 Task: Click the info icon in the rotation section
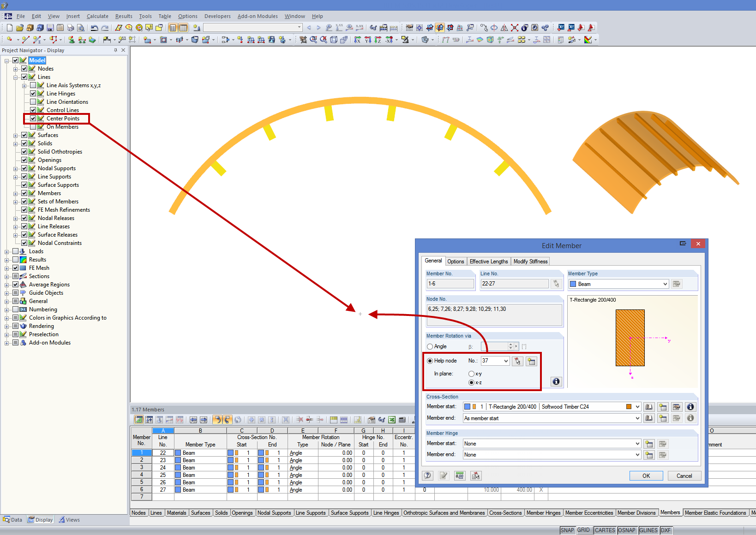coord(556,381)
